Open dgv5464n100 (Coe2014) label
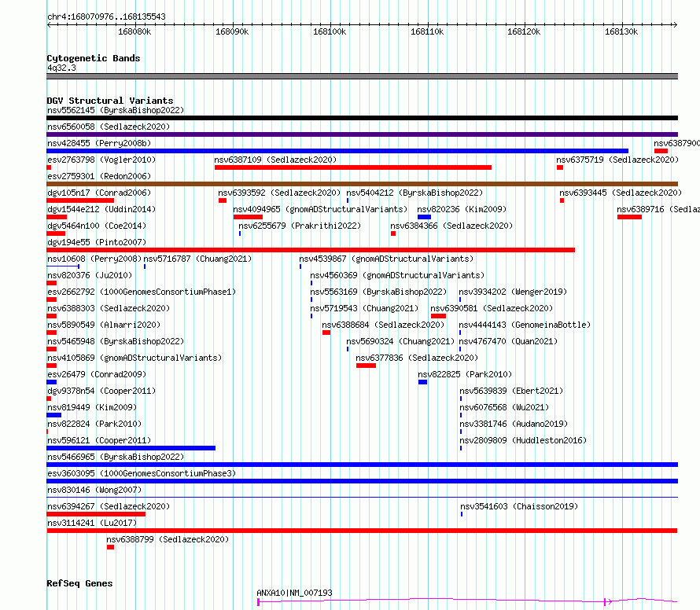The width and height of the screenshot is (700, 610). pyautogui.click(x=97, y=226)
